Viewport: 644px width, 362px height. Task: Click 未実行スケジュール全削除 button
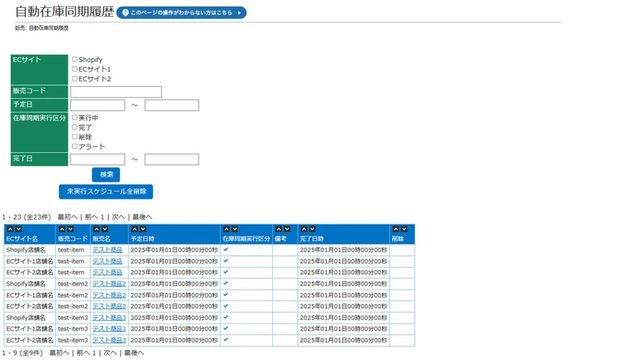coord(106,191)
